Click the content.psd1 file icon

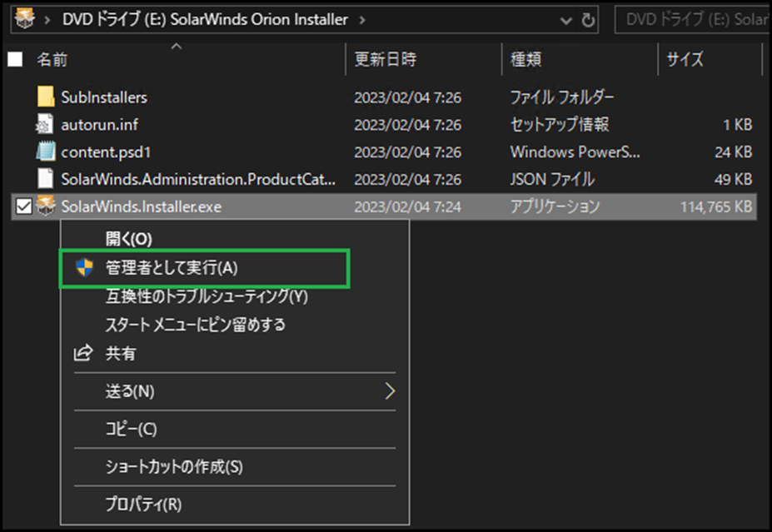[x=46, y=152]
